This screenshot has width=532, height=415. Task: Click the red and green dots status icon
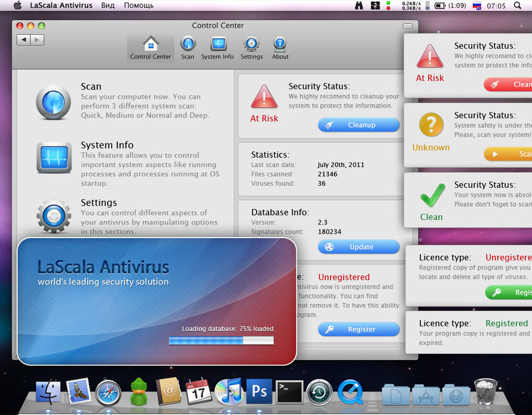[x=388, y=6]
